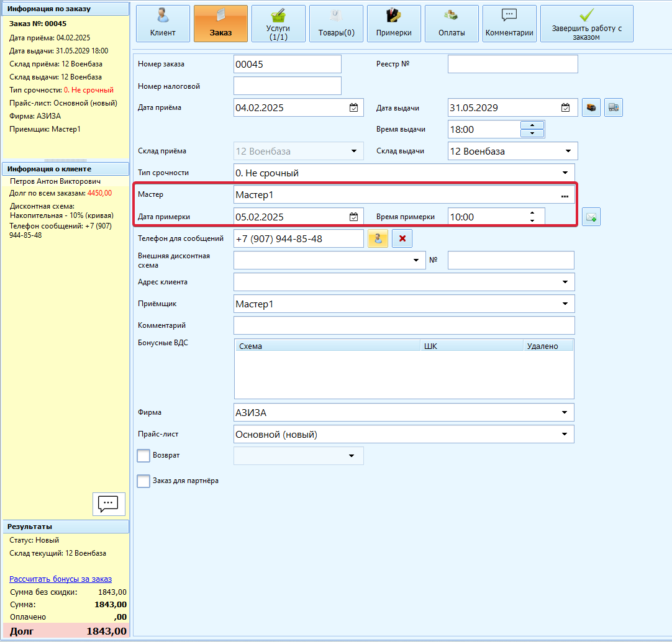
Task: Click into the Комментарий input field
Action: 404,325
